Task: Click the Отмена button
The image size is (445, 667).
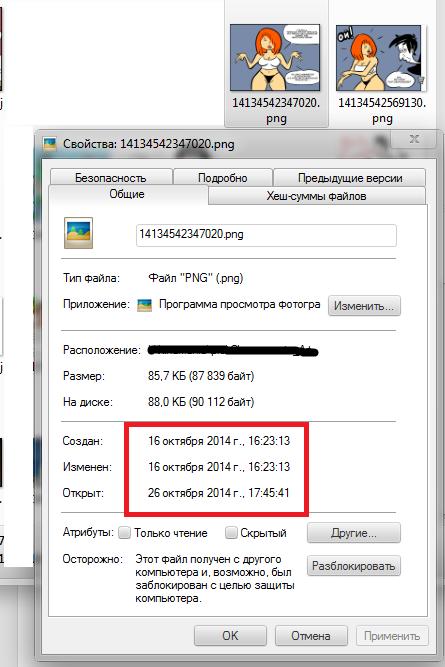Action: coord(311,636)
